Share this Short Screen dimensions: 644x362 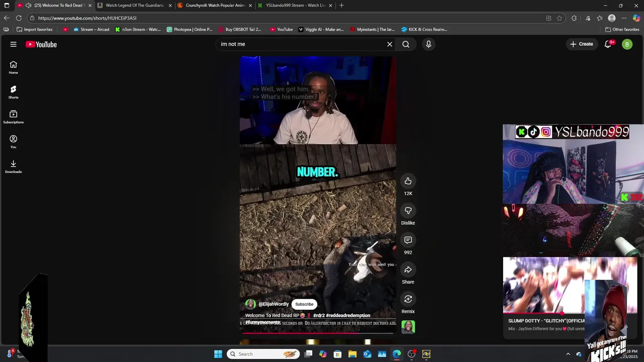(408, 269)
